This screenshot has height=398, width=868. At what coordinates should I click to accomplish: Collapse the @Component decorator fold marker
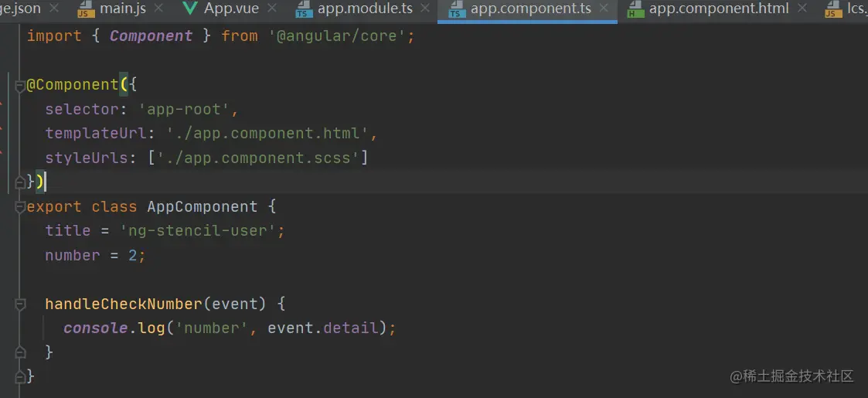click(x=20, y=85)
